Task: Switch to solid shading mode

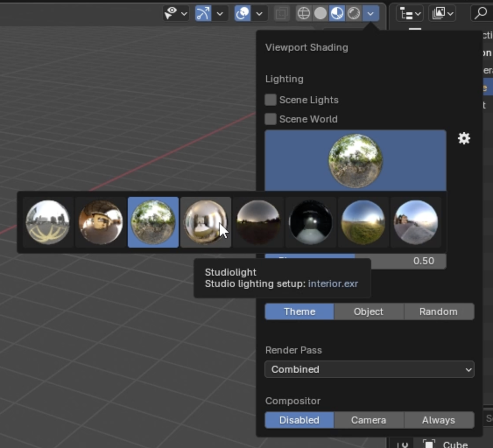Action: click(320, 14)
